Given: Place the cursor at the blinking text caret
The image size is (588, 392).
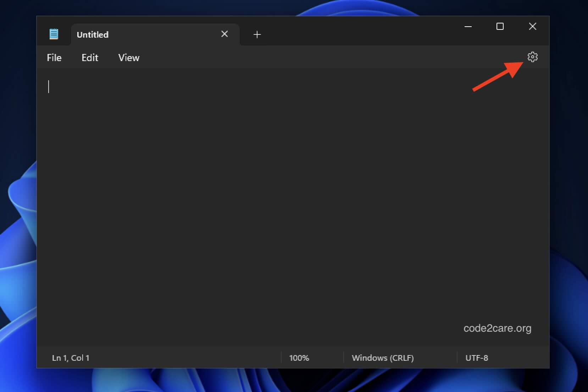Looking at the screenshot, I should pos(49,87).
